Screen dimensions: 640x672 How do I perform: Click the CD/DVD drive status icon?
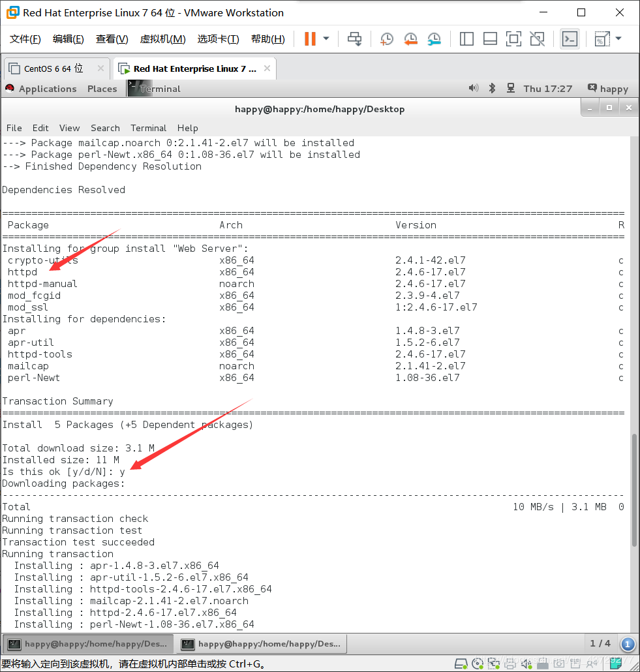click(x=478, y=664)
